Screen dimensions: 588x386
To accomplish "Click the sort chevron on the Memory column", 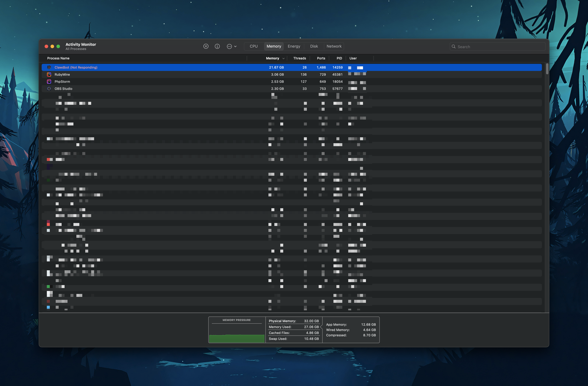I will pos(283,58).
